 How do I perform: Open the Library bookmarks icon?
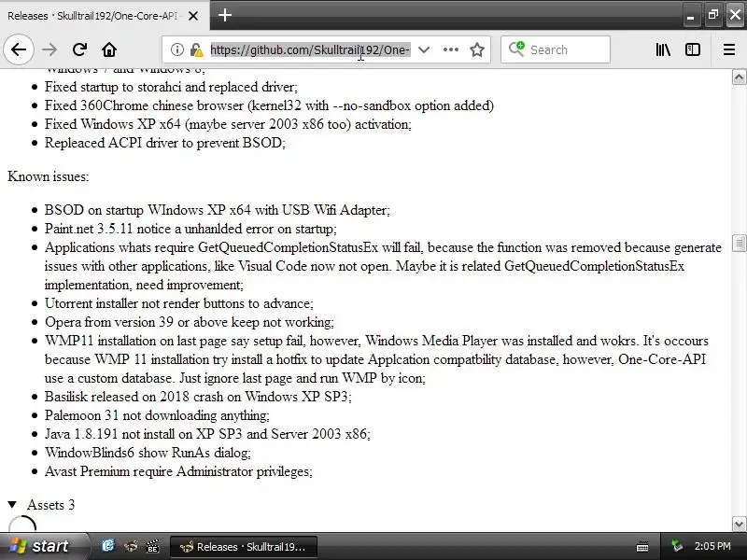(x=663, y=49)
